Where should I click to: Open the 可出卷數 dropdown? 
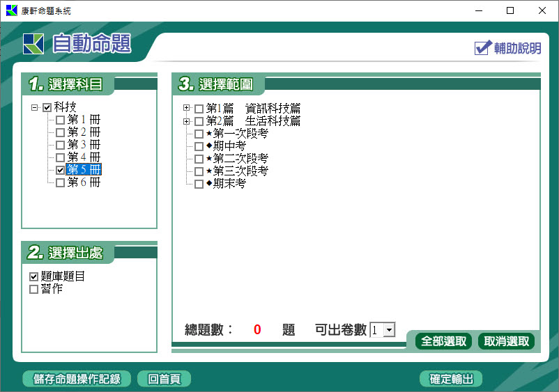click(x=389, y=330)
